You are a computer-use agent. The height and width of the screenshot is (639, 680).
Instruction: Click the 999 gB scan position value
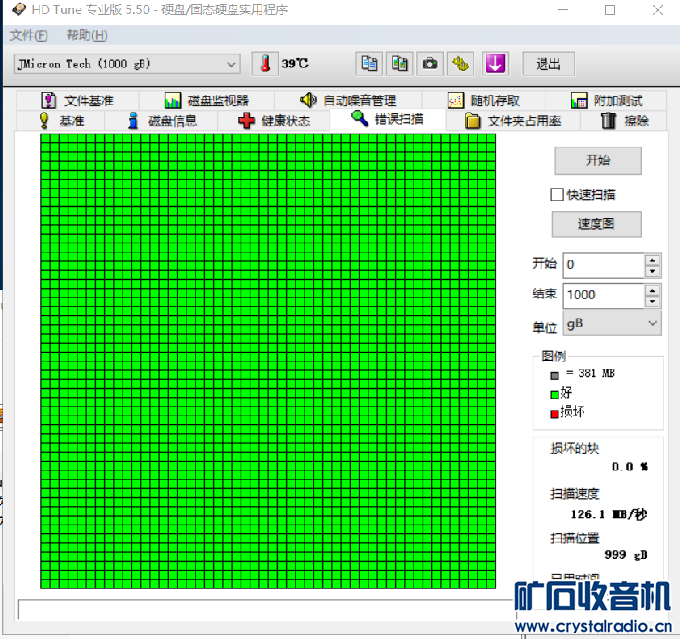click(x=626, y=555)
